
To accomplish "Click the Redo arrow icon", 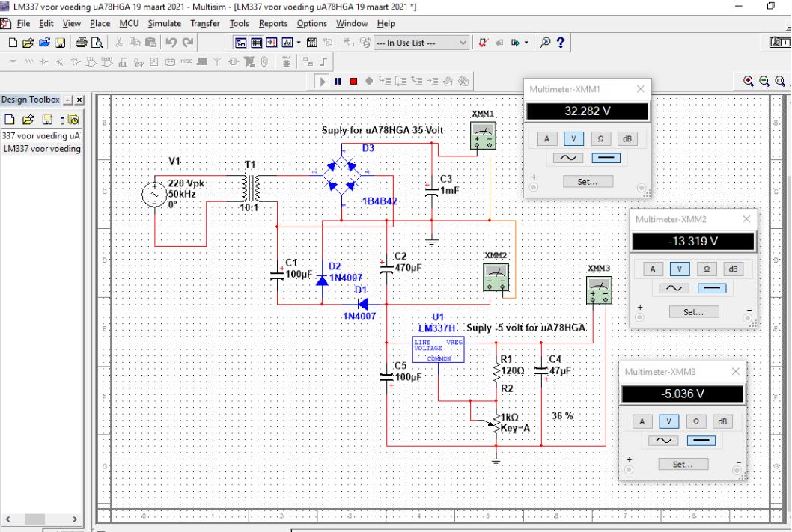I will point(188,43).
